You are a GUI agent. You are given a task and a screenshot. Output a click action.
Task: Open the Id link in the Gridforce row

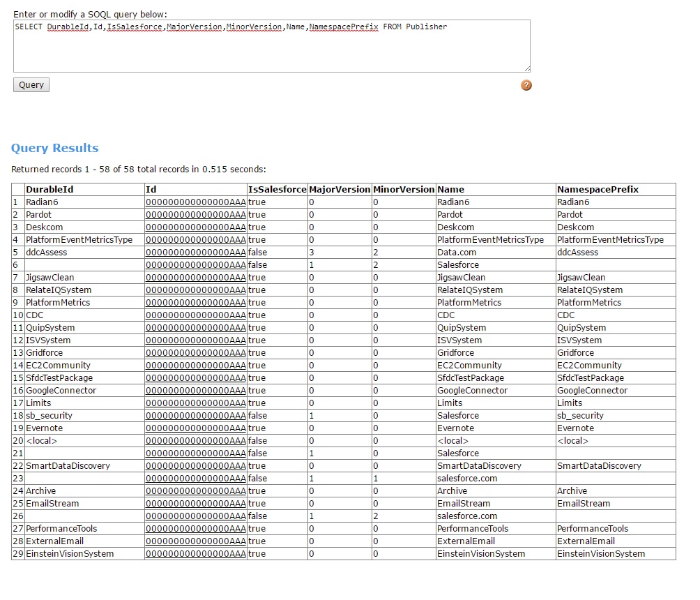pyautogui.click(x=195, y=352)
